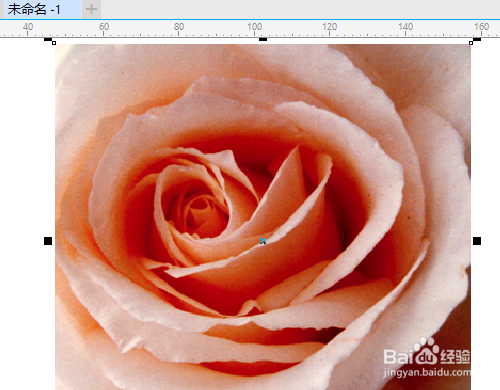Click the blue X center marker on rose
Screen dimensions: 500x390
tap(263, 241)
